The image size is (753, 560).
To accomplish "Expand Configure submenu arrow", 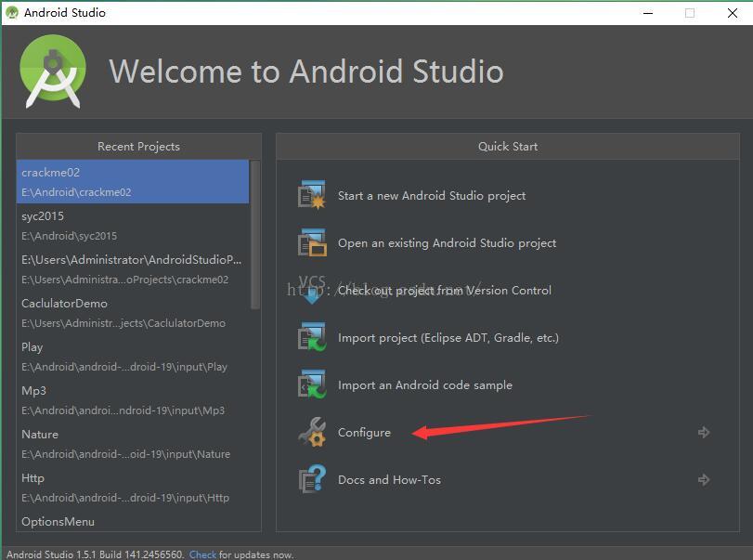I will (x=704, y=432).
